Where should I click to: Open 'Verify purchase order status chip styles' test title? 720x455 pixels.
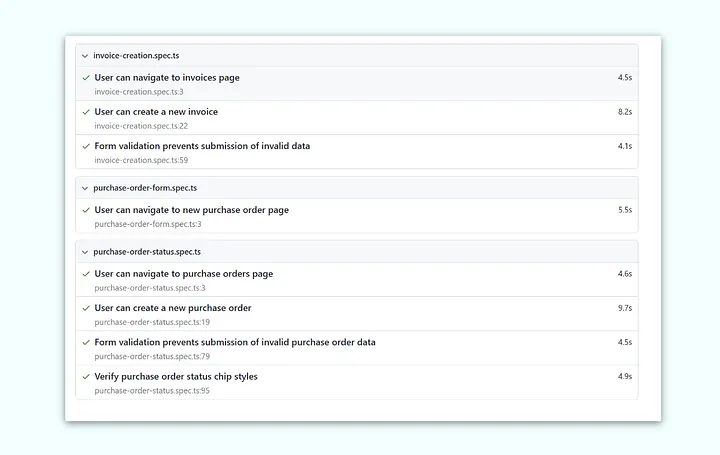coord(176,377)
